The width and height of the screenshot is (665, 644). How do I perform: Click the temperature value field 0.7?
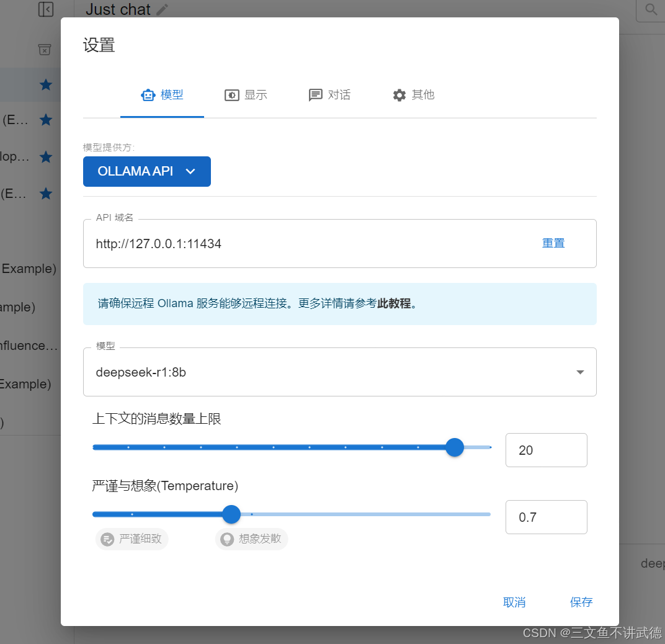point(547,517)
